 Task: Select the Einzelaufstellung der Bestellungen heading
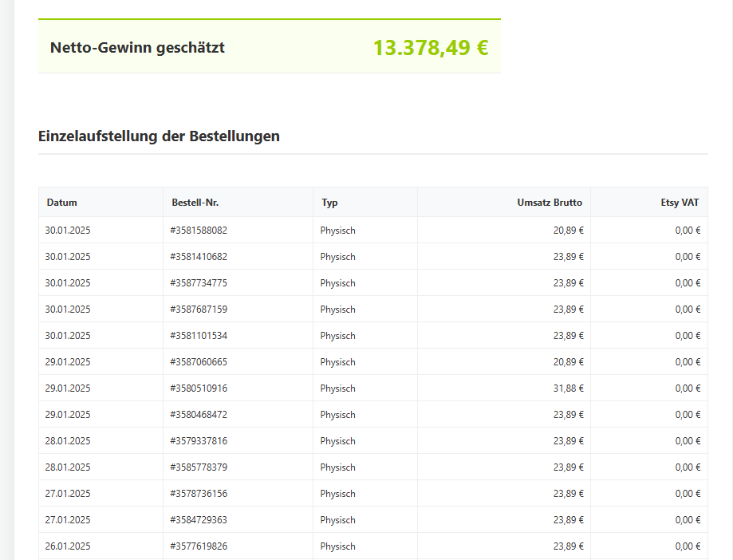[x=159, y=136]
